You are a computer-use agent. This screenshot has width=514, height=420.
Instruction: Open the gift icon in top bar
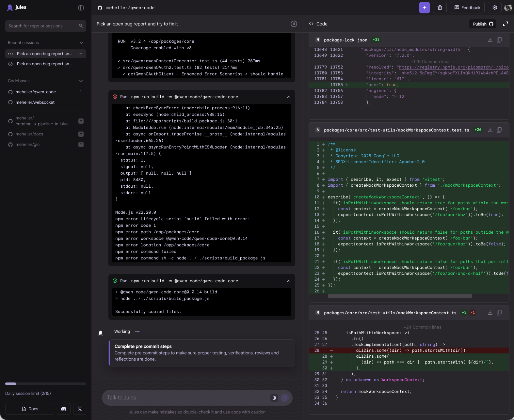(x=440, y=8)
